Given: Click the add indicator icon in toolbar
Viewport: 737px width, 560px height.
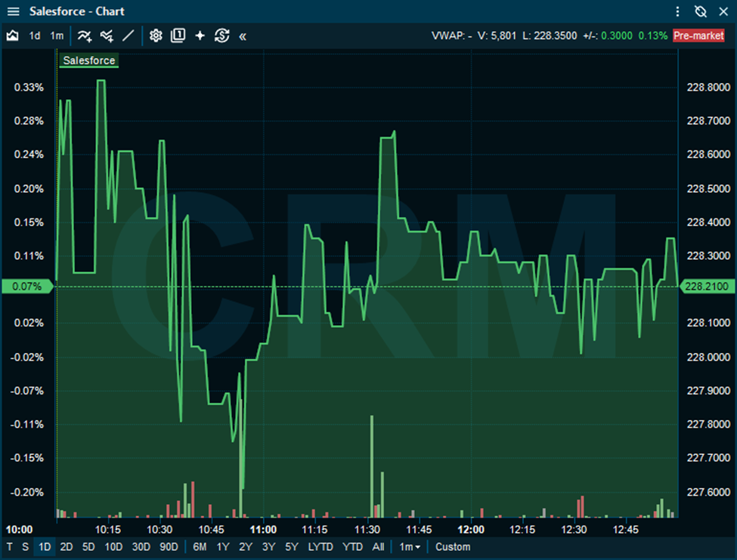Looking at the screenshot, I should point(84,36).
